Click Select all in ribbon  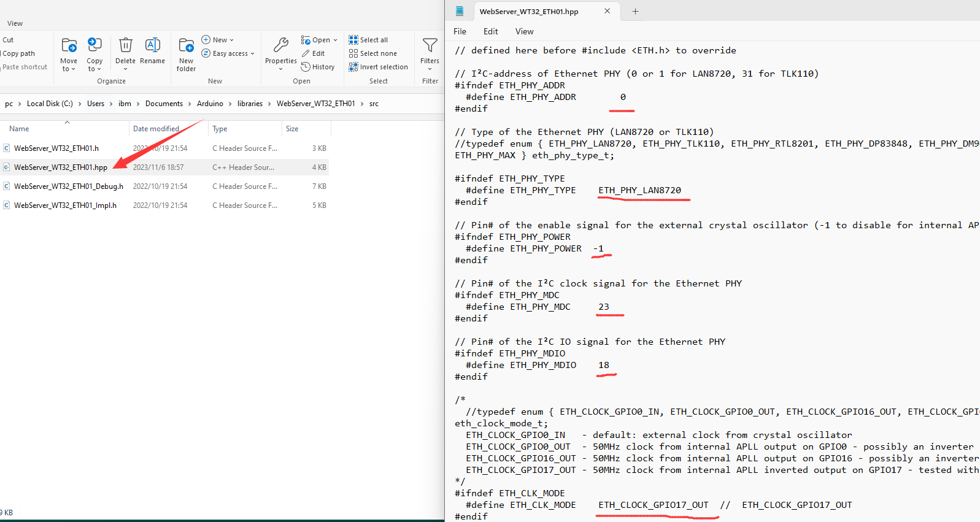point(368,40)
